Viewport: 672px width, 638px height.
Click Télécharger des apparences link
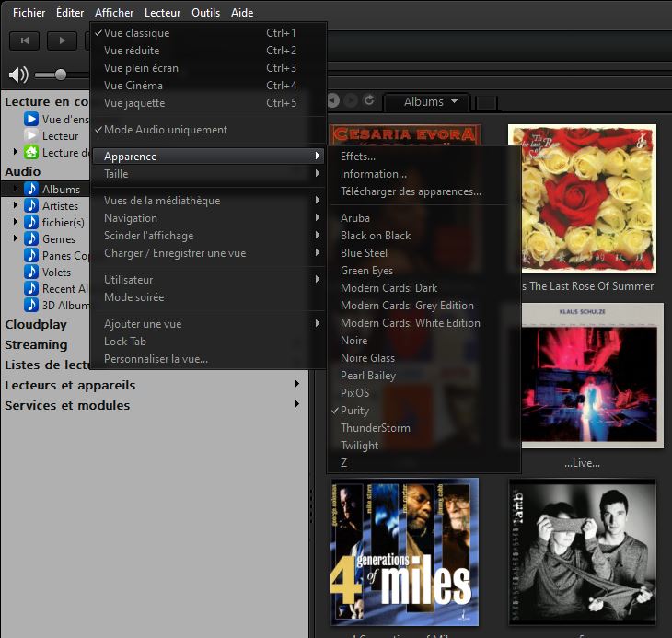(411, 191)
